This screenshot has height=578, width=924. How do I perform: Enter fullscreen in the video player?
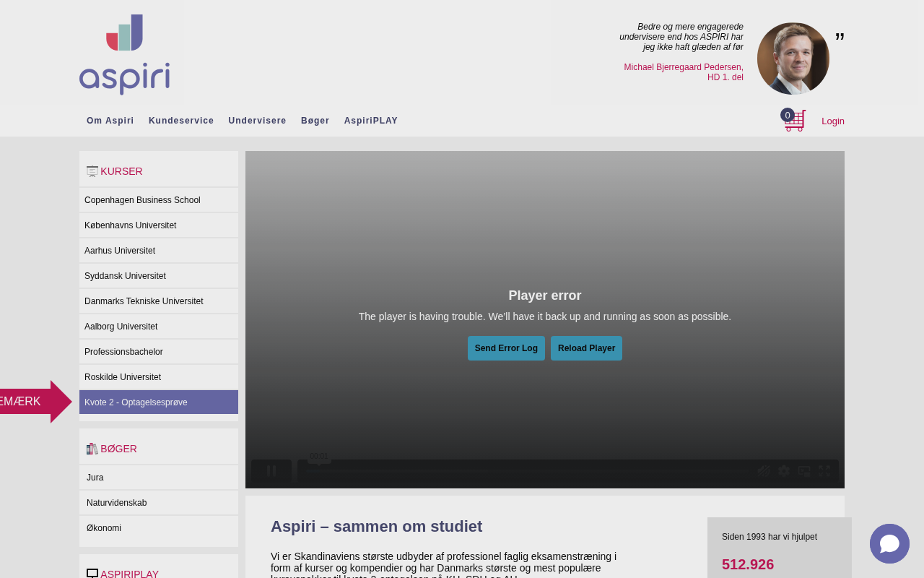pos(824,471)
